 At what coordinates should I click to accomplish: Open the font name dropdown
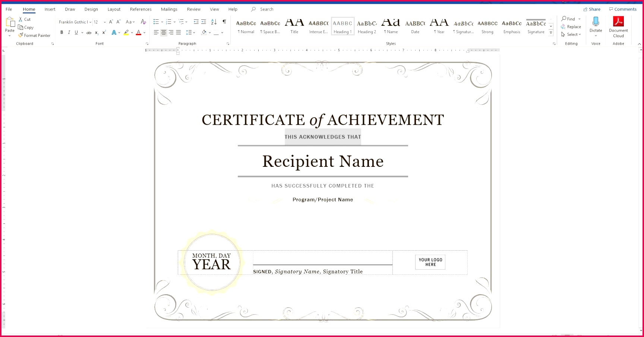coord(90,22)
